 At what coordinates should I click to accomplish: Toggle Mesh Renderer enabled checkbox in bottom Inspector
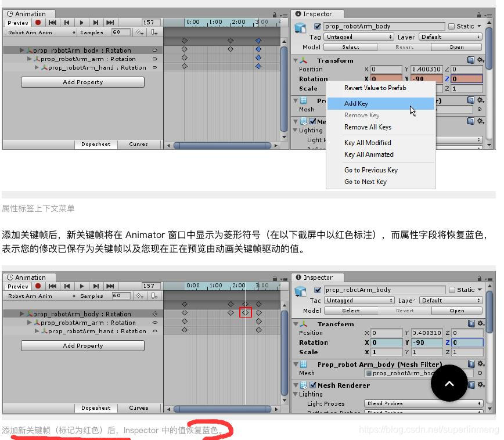pos(313,385)
